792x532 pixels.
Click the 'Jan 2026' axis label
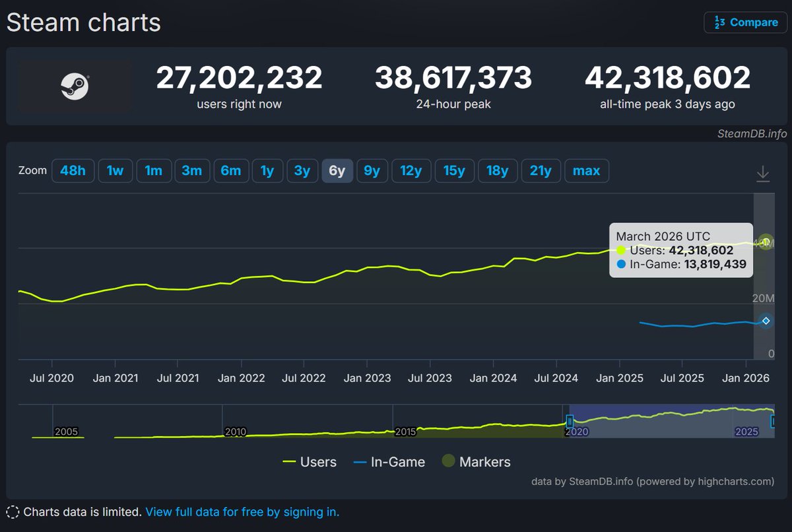(x=746, y=378)
